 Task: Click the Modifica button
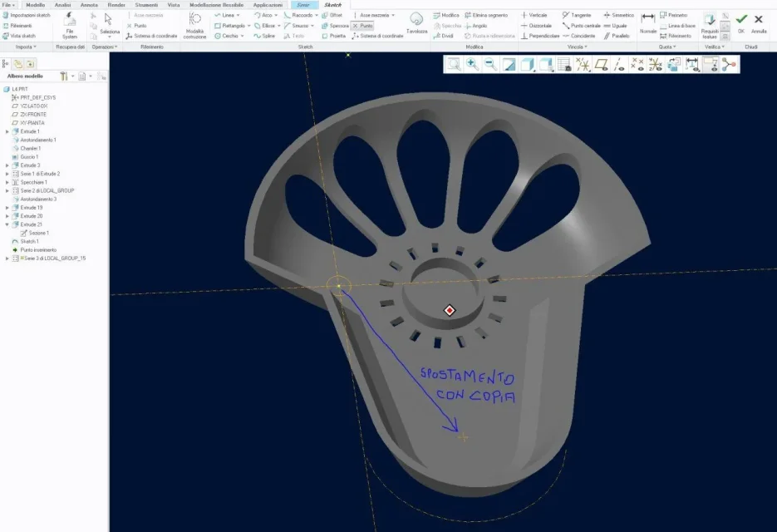click(446, 15)
